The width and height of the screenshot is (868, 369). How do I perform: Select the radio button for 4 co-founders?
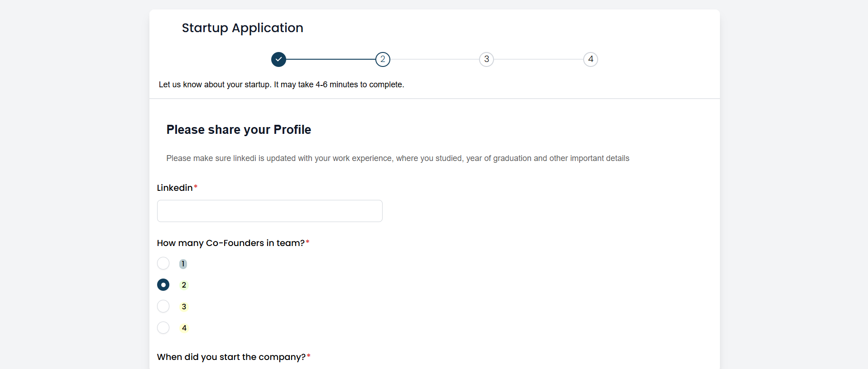(163, 327)
